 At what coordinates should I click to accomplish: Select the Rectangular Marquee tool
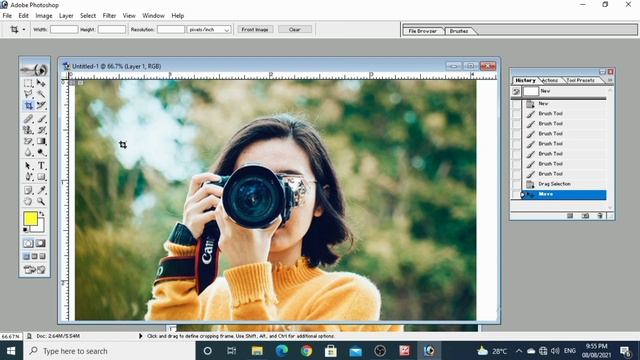[x=28, y=83]
